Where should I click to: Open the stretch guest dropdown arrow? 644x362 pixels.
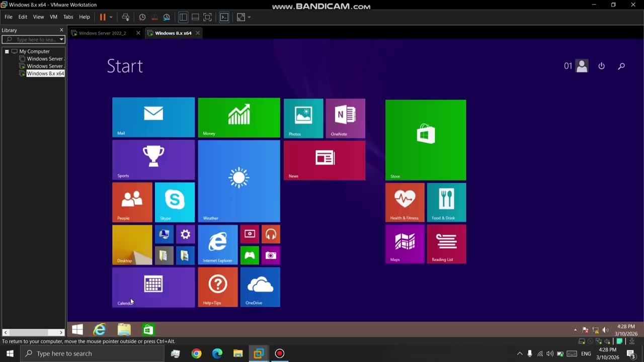(249, 17)
